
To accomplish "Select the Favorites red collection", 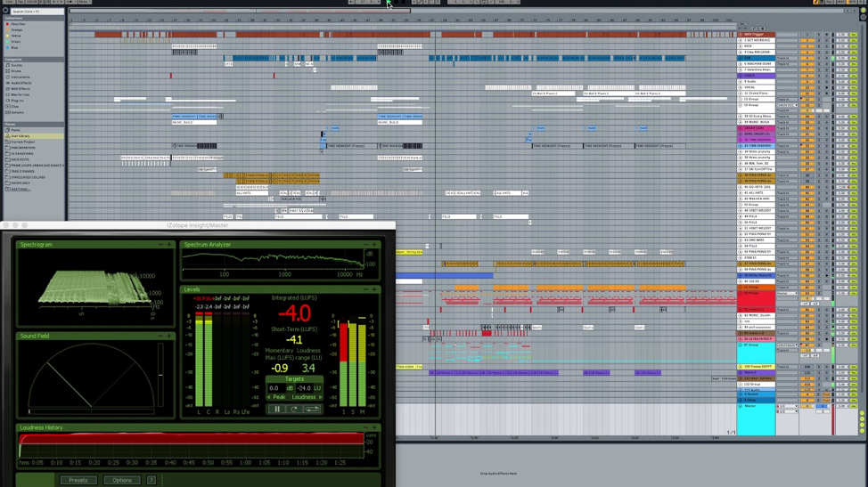I will [x=18, y=24].
